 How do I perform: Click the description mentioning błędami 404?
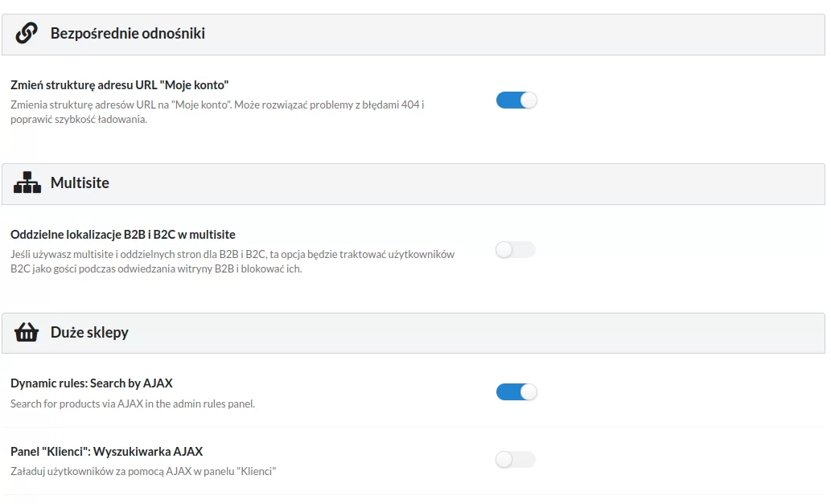[x=217, y=105]
